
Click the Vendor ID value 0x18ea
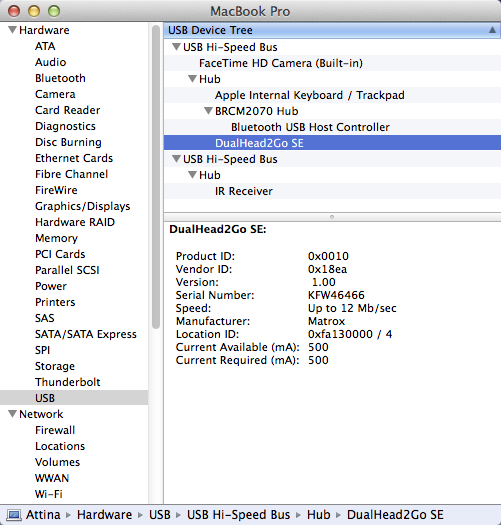tap(328, 269)
